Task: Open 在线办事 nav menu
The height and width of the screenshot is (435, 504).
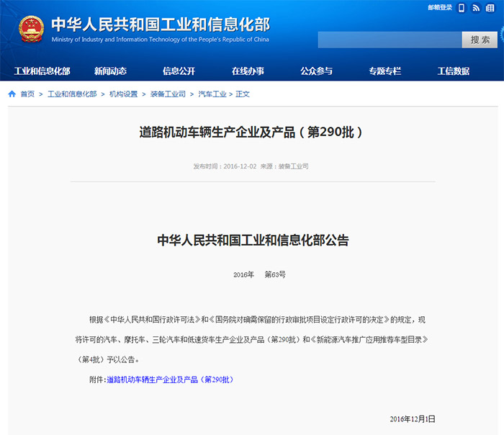Action: coord(248,71)
